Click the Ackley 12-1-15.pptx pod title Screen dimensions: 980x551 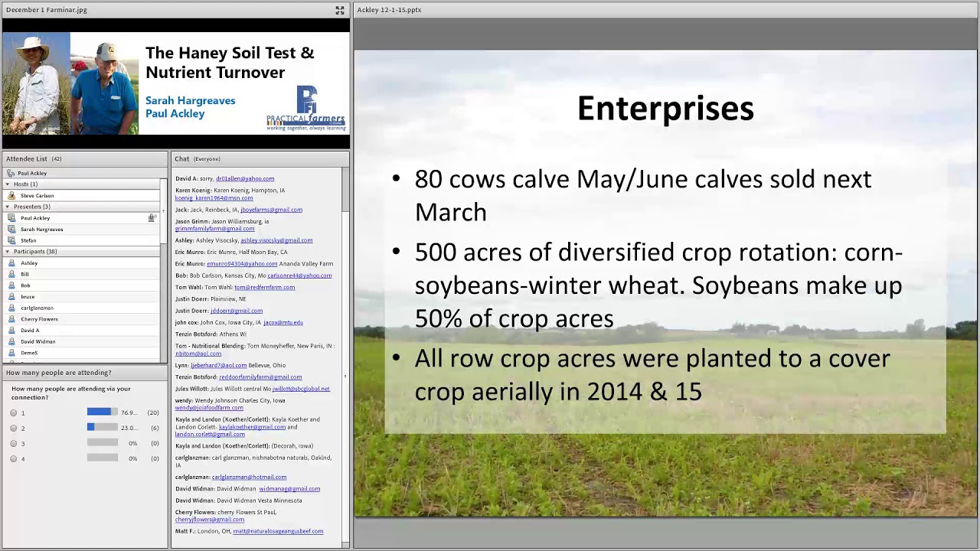pyautogui.click(x=389, y=10)
